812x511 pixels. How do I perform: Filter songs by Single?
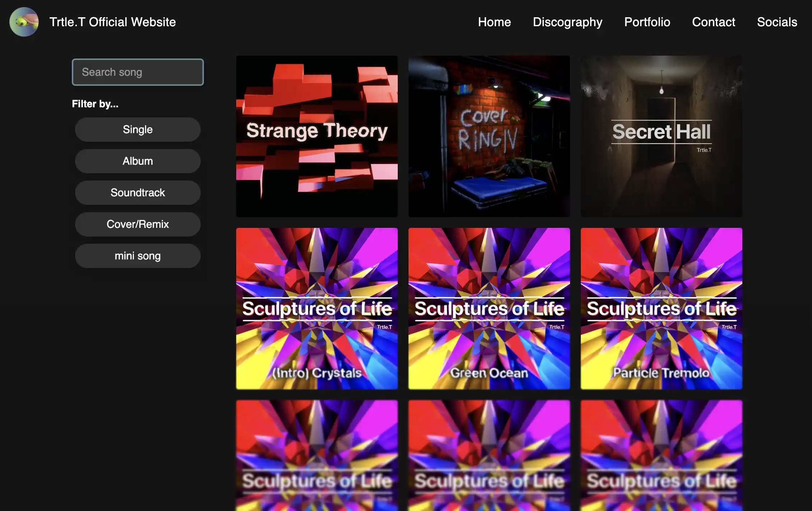click(138, 130)
